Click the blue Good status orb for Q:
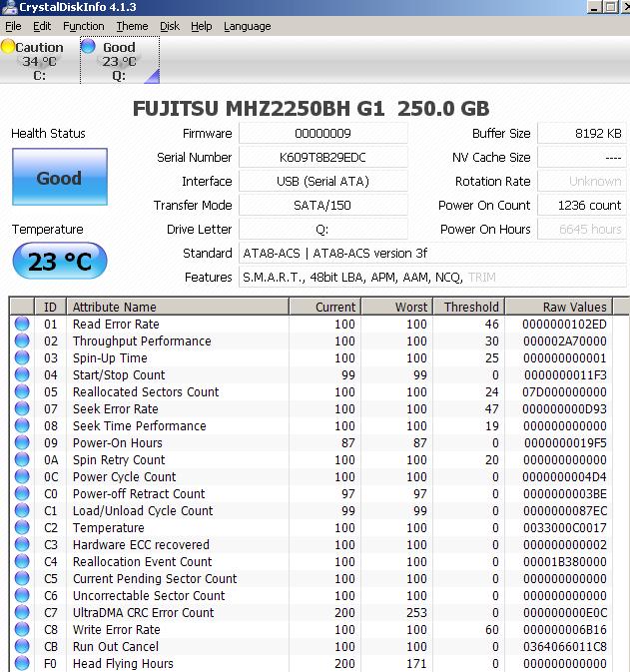This screenshot has height=672, width=630. 88,46
